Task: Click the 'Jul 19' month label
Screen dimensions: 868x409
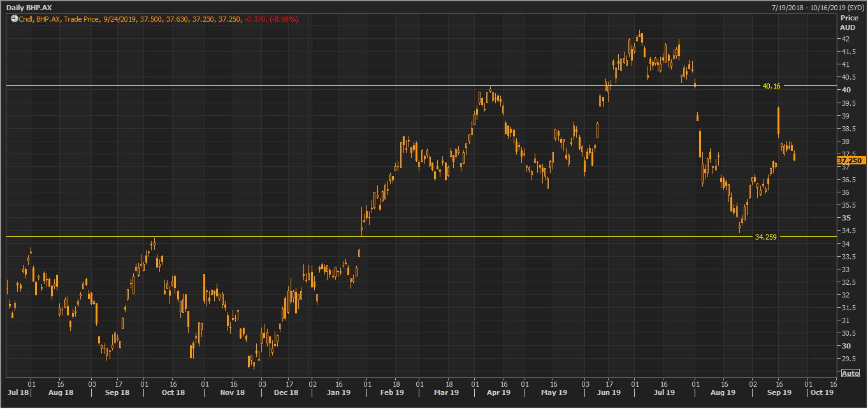Action: [665, 392]
